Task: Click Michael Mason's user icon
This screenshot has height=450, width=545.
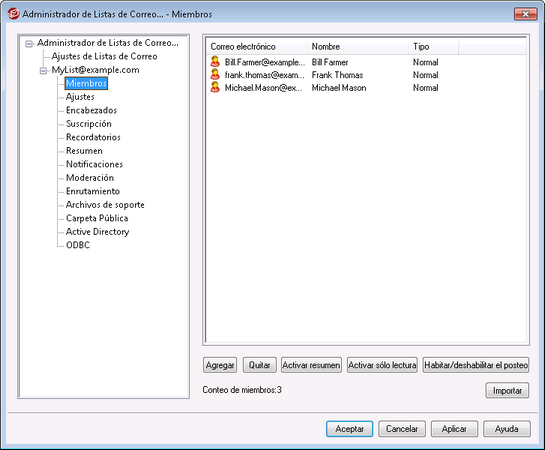Action: coord(215,88)
